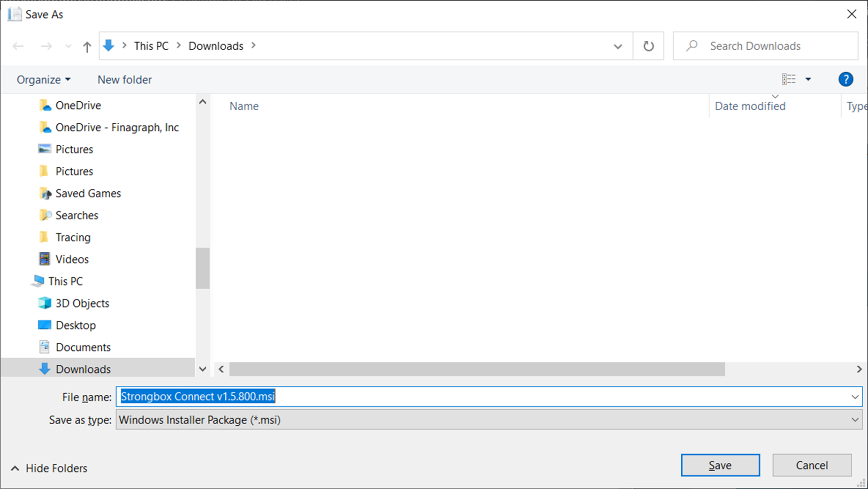The image size is (868, 489).
Task: Refresh the Downloads folder view
Action: 648,46
